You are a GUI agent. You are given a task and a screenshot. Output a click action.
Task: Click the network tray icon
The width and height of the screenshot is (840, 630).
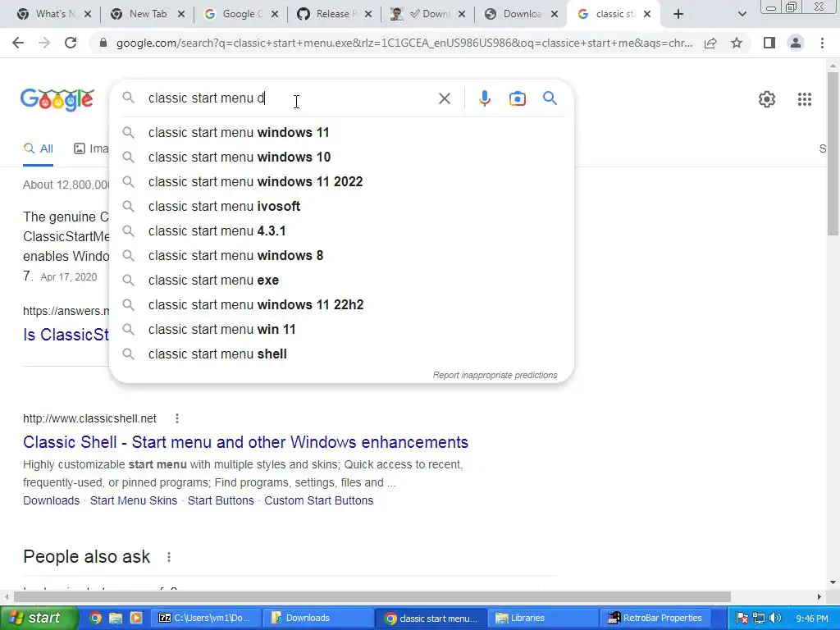(759, 618)
